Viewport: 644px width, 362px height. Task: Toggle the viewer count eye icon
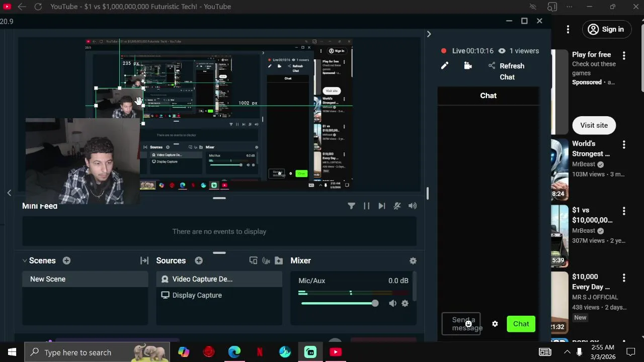coord(502,51)
